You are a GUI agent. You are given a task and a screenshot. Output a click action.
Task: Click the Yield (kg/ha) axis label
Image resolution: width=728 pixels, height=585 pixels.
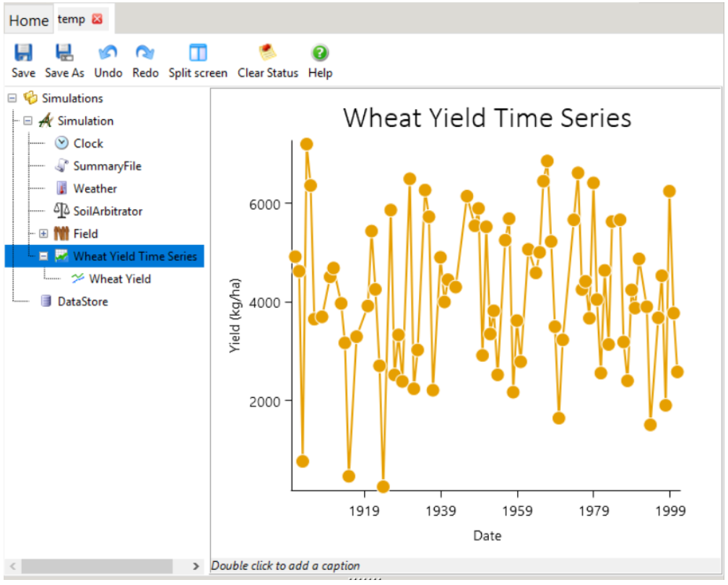click(235, 316)
